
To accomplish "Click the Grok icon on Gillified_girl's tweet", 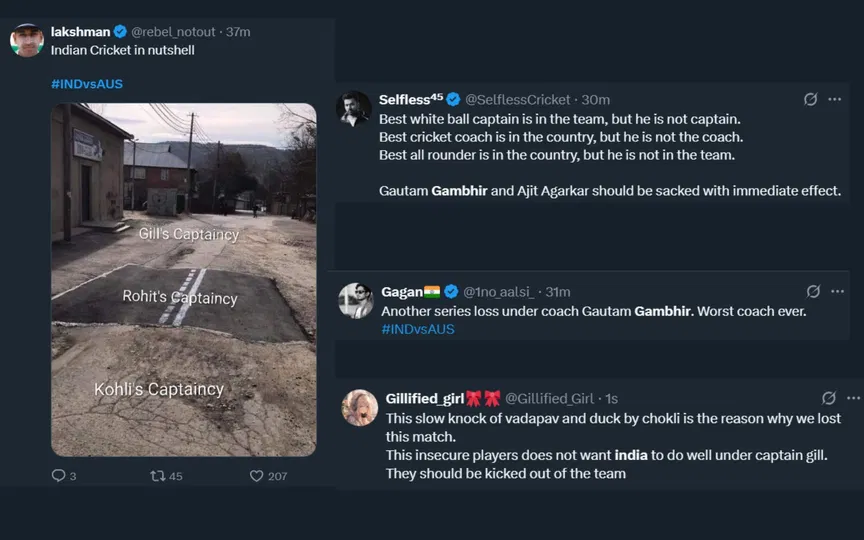I will pyautogui.click(x=829, y=398).
